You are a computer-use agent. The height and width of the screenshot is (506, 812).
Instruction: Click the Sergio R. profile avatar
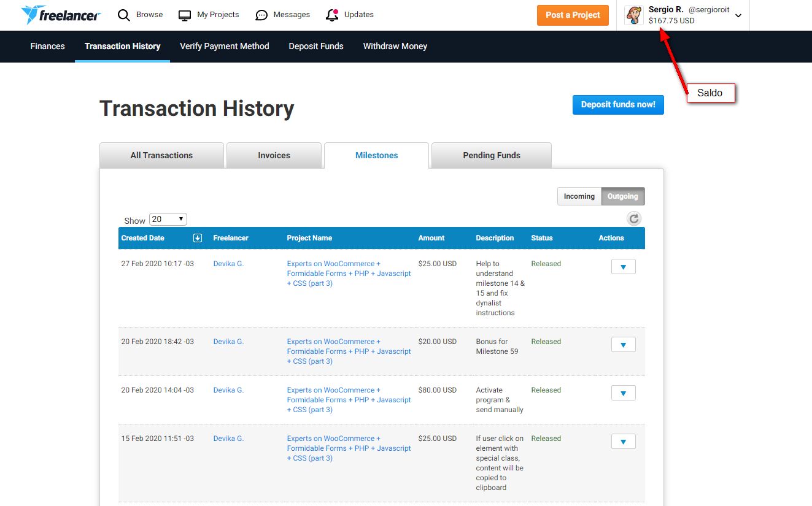pos(634,15)
